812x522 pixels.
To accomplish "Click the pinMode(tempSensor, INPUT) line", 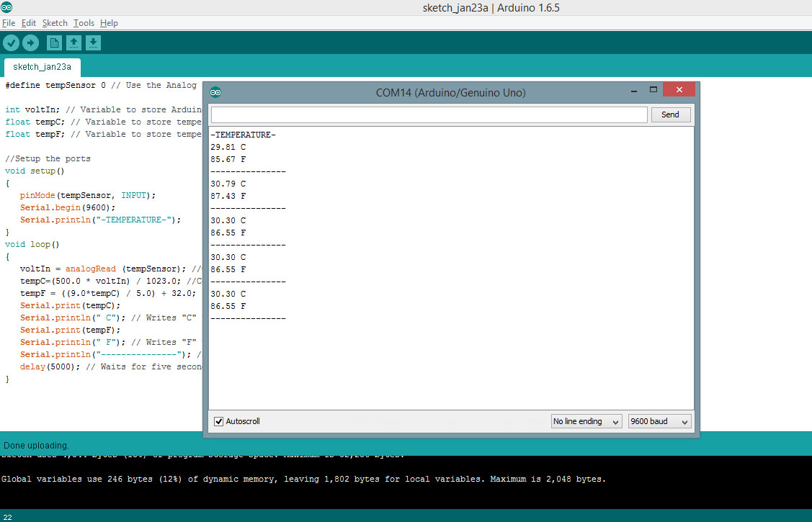I will [87, 196].
